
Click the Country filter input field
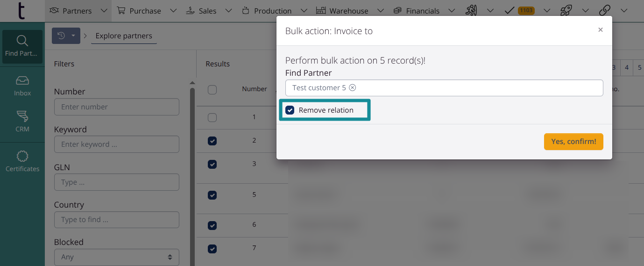[x=117, y=219]
